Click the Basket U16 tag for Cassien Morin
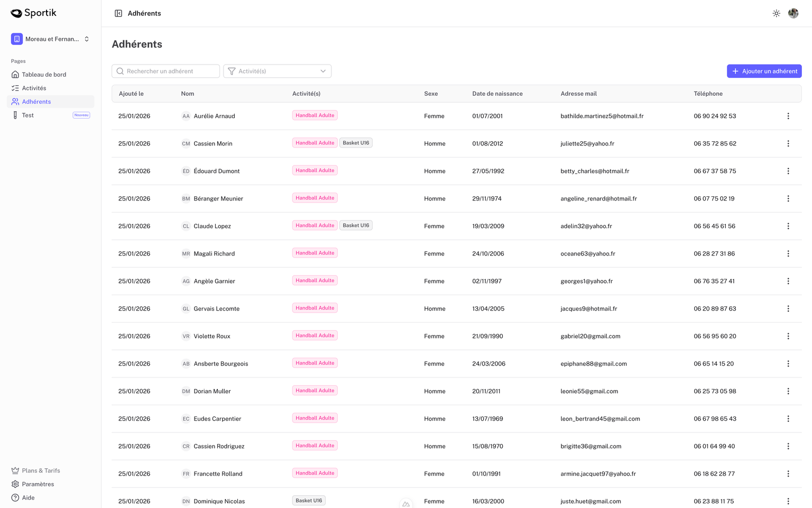 coord(356,143)
